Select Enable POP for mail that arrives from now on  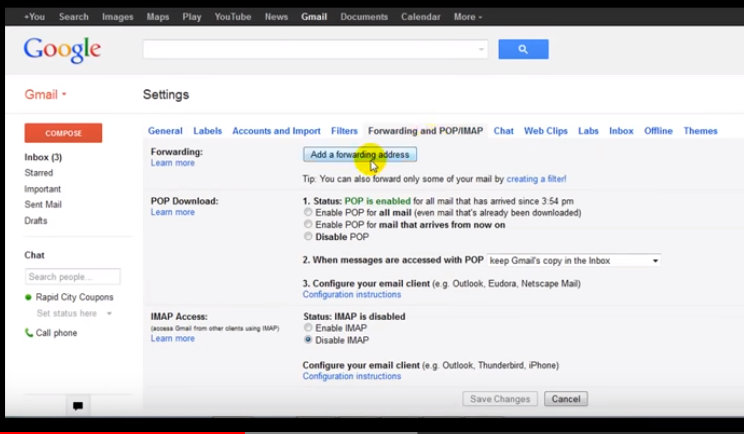(x=308, y=224)
